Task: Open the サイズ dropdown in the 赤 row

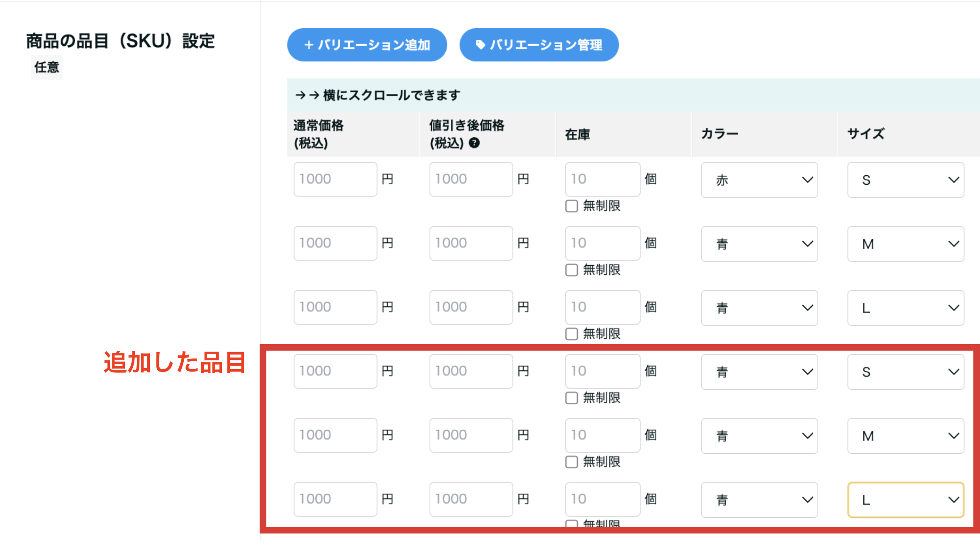Action: (906, 180)
